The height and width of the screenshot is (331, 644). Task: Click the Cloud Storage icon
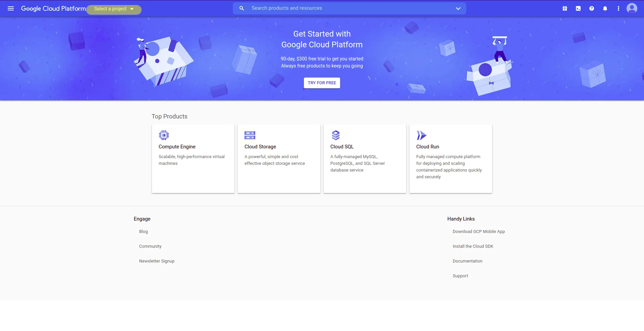point(250,135)
